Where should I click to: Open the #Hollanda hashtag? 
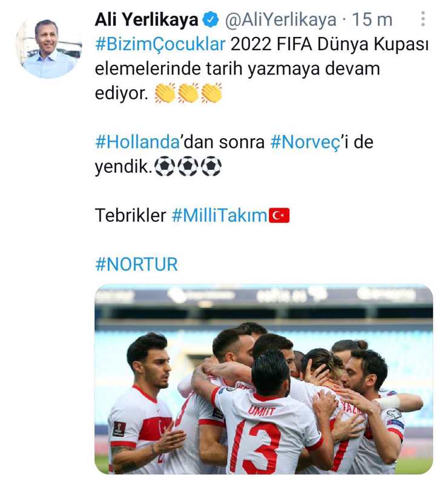[137, 142]
